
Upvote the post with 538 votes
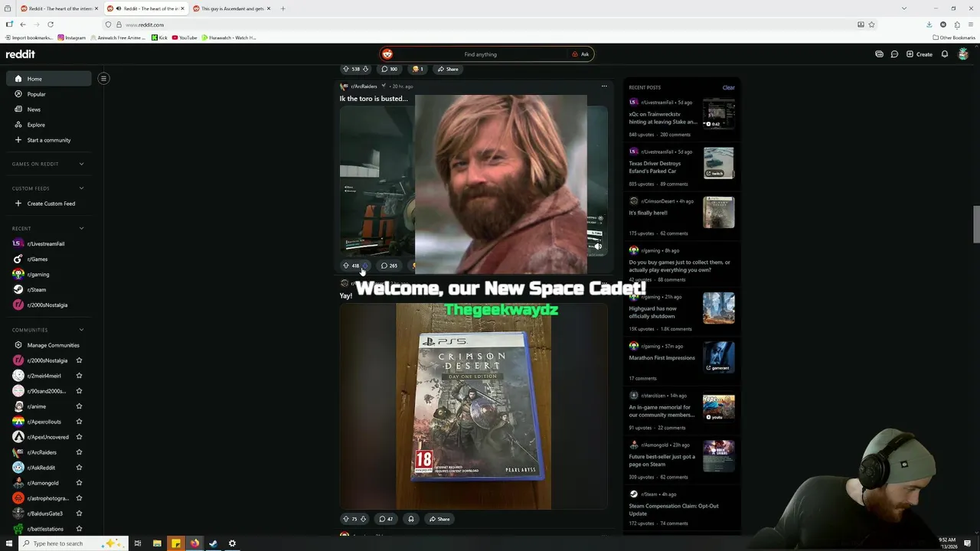[x=345, y=69]
